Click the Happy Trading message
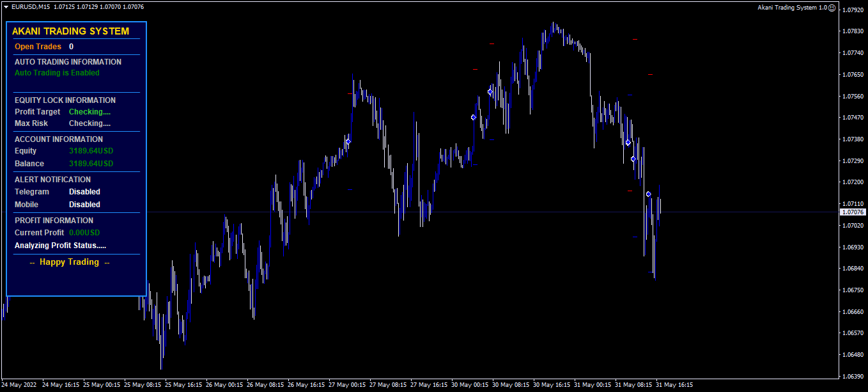 pos(68,262)
